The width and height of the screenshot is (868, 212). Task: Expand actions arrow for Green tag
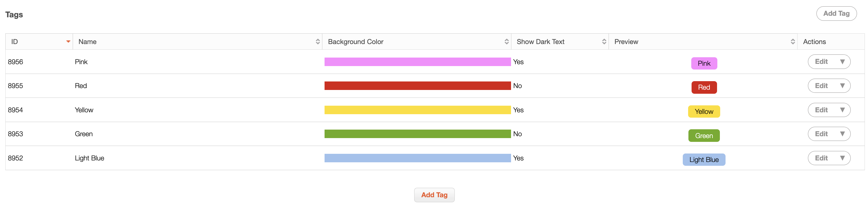click(x=842, y=134)
